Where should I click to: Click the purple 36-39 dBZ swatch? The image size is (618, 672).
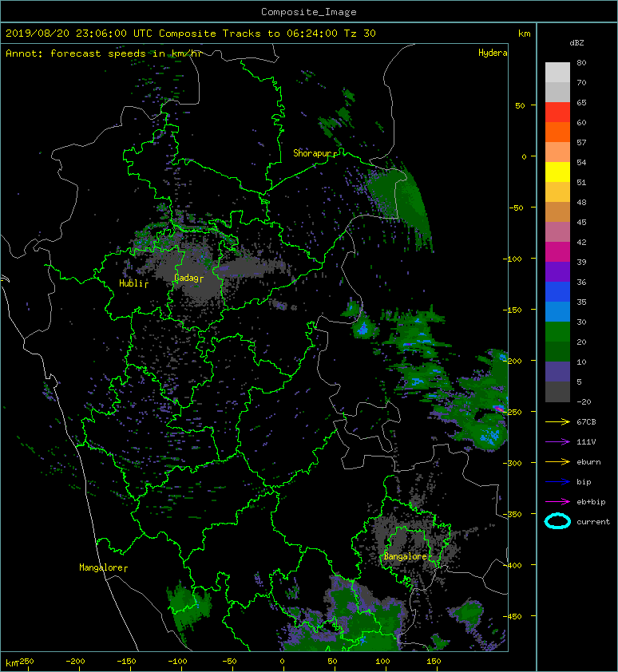coord(557,271)
